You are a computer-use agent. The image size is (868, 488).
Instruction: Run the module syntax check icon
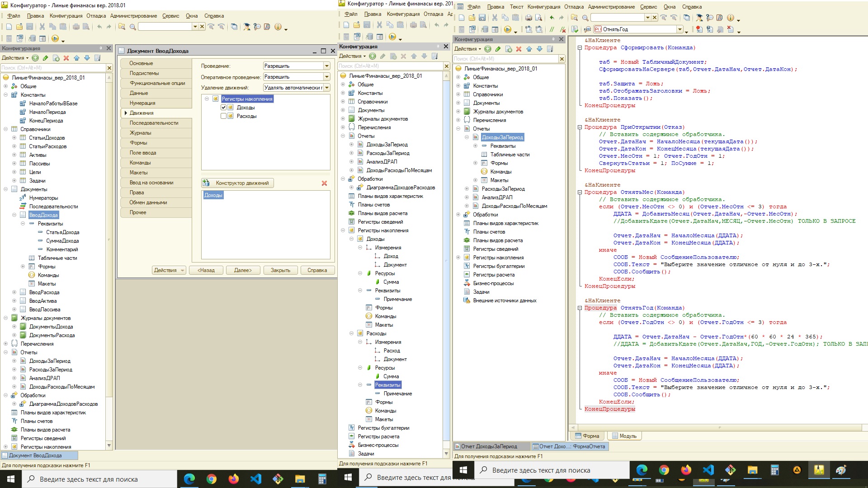(x=575, y=29)
